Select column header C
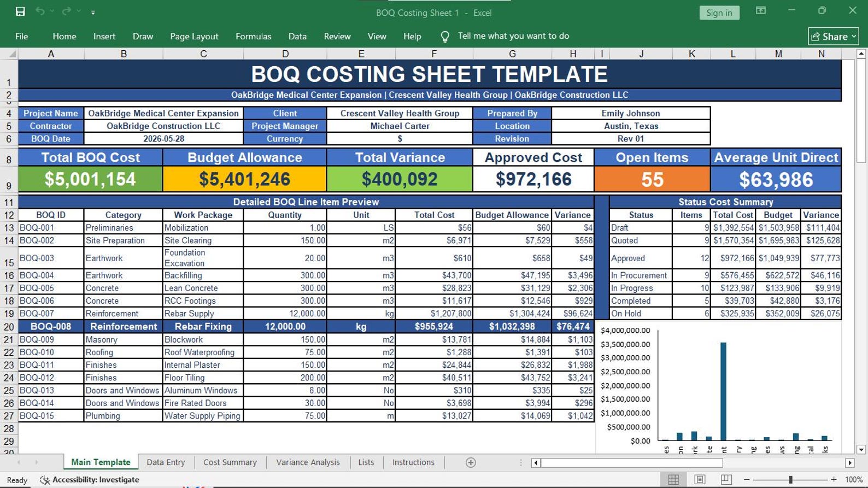Viewport: 868px width, 488px height. click(203, 54)
